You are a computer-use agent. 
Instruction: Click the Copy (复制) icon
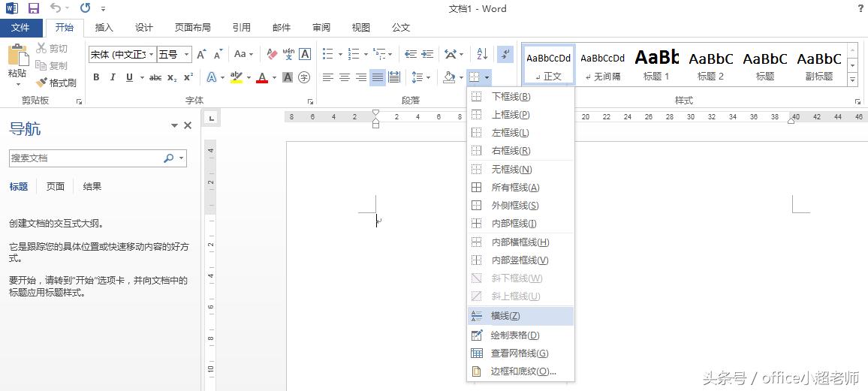coord(41,65)
